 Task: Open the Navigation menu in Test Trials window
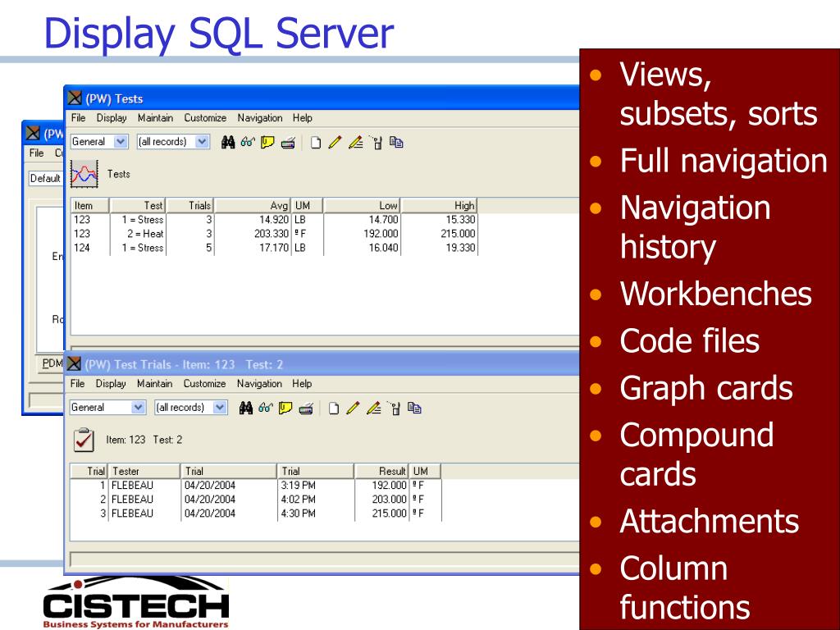coord(259,383)
